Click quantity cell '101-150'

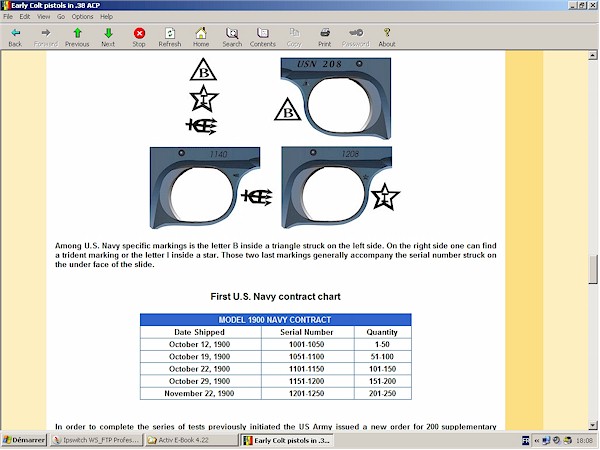point(383,368)
